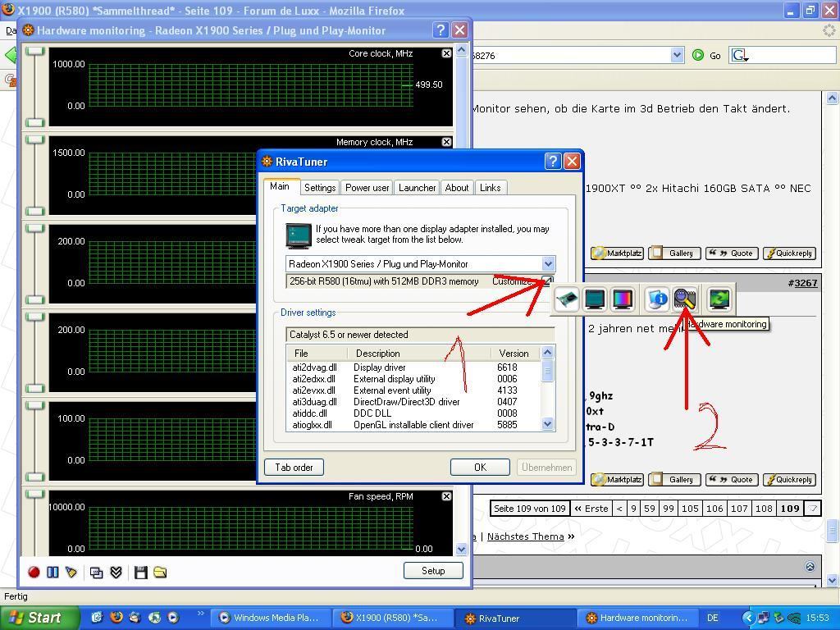Click the green arrows refresh monitor icon
Viewport: 840px width, 630px height.
click(719, 299)
